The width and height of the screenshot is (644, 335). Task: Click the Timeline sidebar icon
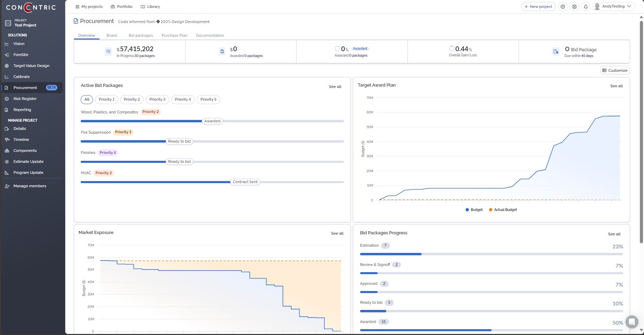(7, 140)
